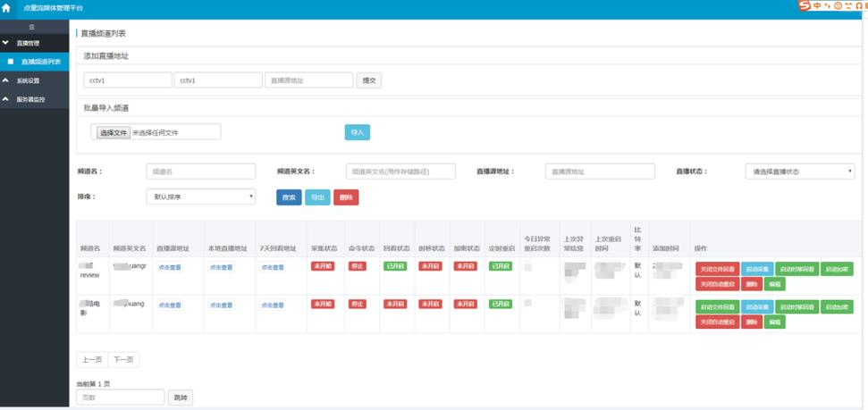
Task: Focus the 频道名 search input
Action: click(x=201, y=172)
